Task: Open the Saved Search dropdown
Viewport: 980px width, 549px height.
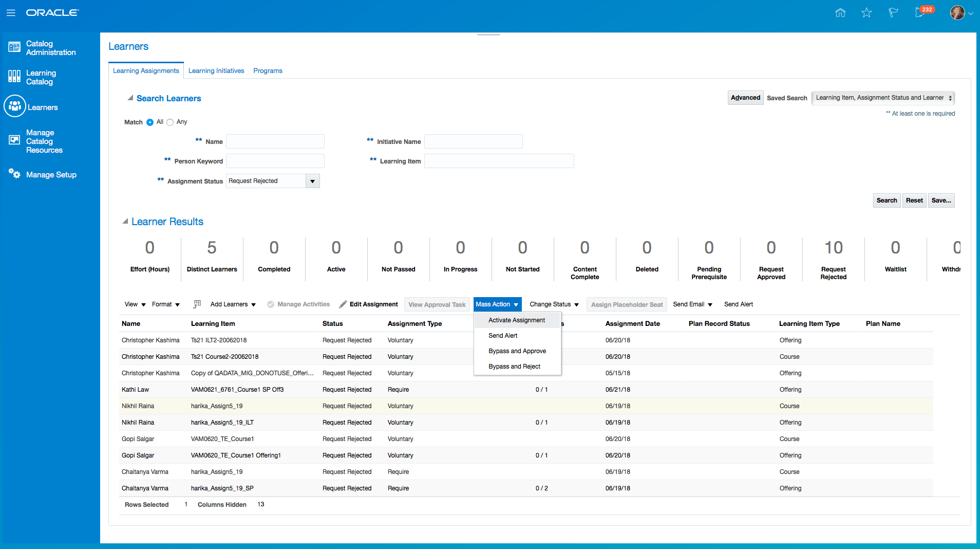Action: point(883,98)
